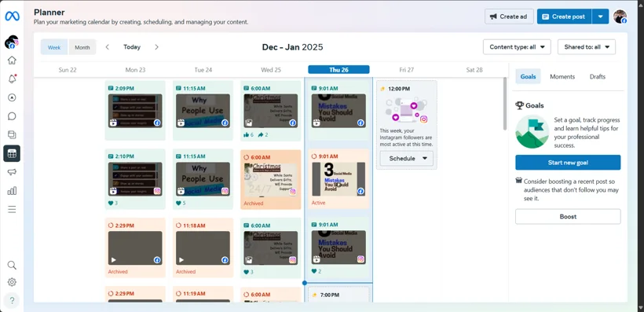Select Planner calendar icon in sidebar
The height and width of the screenshot is (312, 644).
(12, 153)
